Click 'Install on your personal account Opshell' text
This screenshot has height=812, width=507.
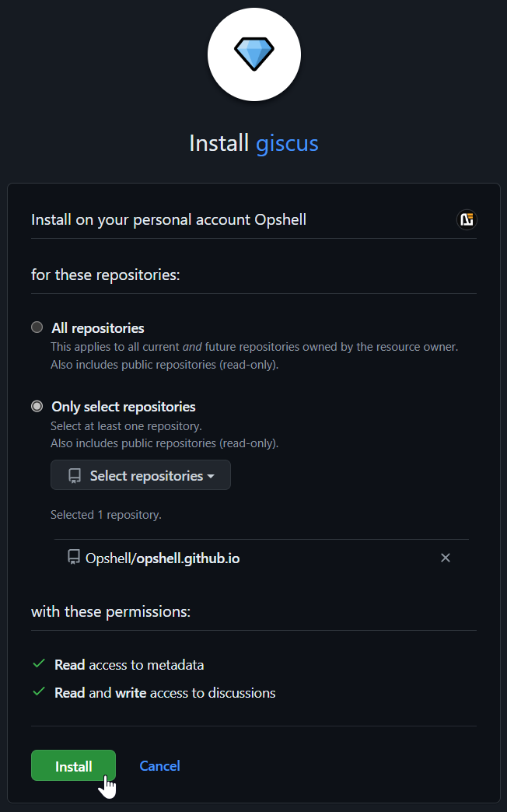[169, 220]
